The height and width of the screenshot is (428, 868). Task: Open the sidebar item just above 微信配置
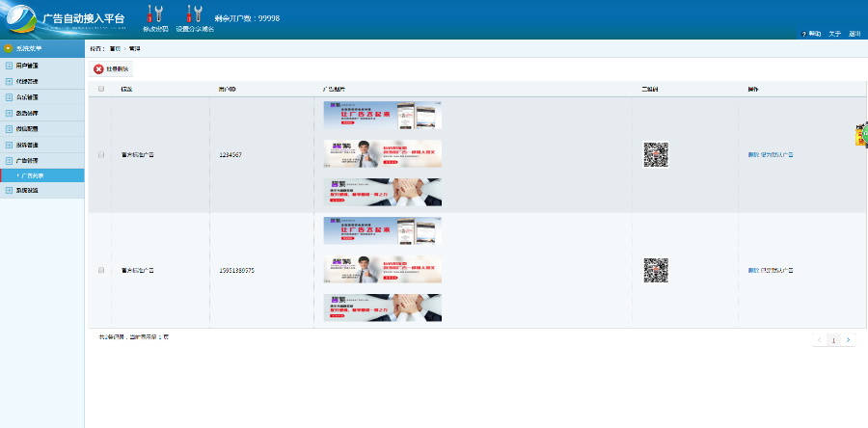(42, 113)
